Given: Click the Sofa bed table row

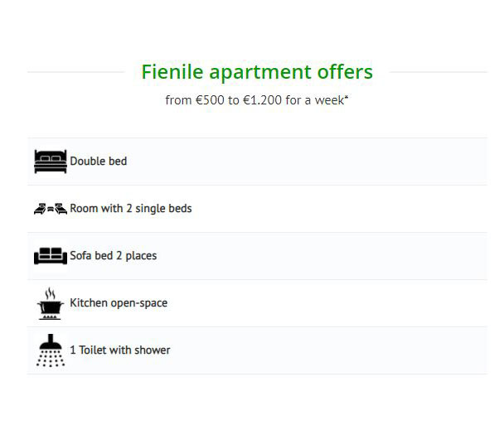Looking at the screenshot, I should pyautogui.click(x=257, y=256).
